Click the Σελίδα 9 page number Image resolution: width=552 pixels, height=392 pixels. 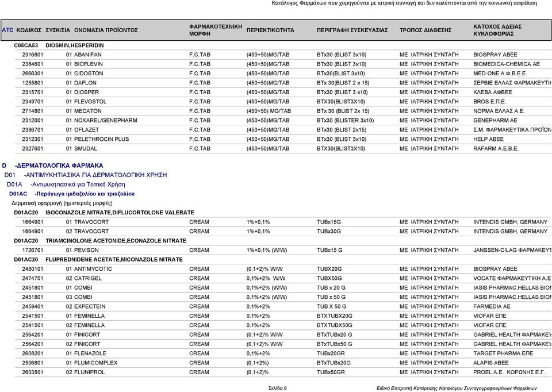(277, 388)
